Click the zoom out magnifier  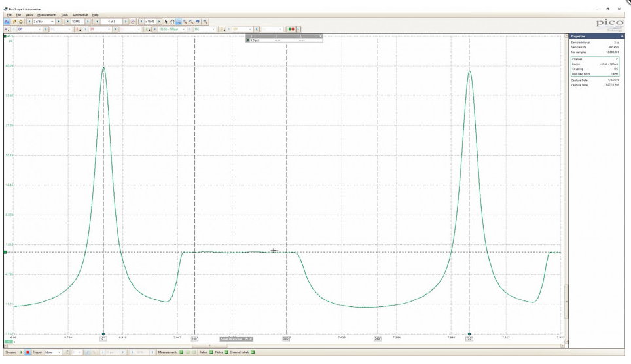click(191, 22)
